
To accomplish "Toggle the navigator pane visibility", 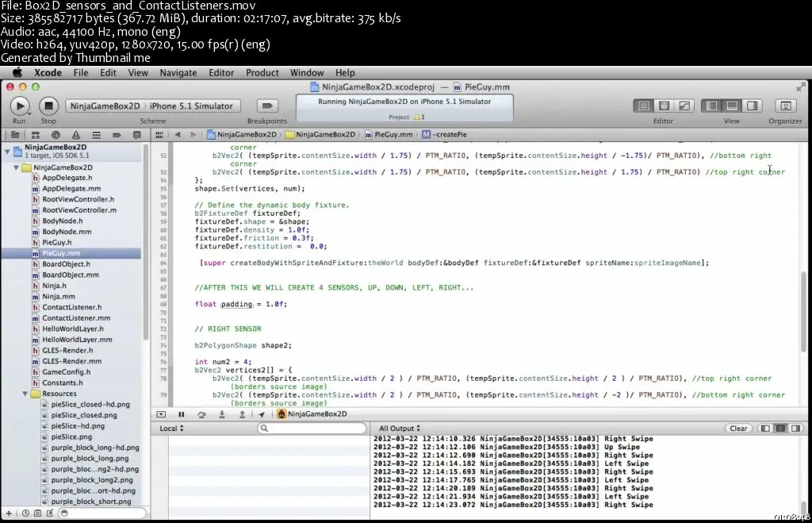I will (x=711, y=106).
